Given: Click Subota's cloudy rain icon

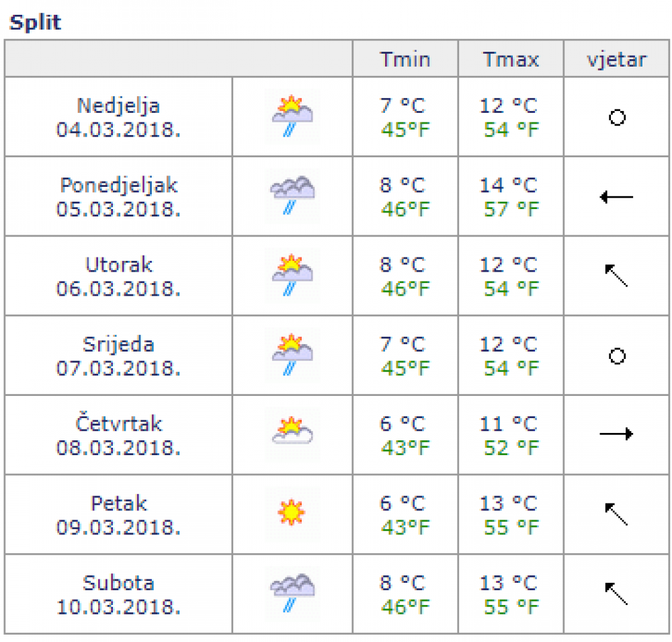Looking at the screenshot, I should [292, 593].
